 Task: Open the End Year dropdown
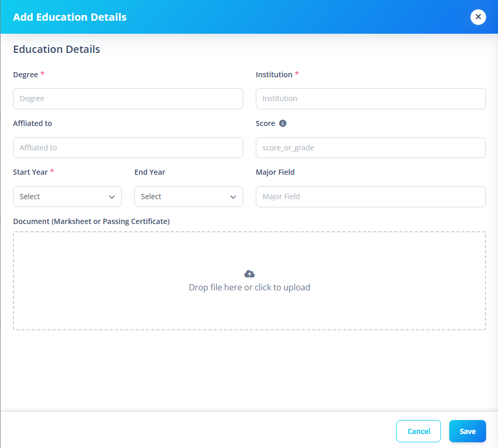pos(189,197)
